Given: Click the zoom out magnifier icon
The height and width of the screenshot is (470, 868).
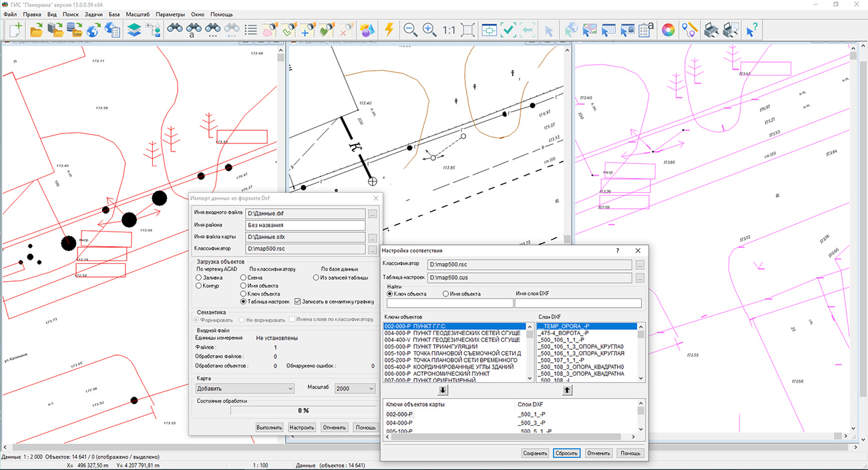Looking at the screenshot, I should [x=410, y=29].
